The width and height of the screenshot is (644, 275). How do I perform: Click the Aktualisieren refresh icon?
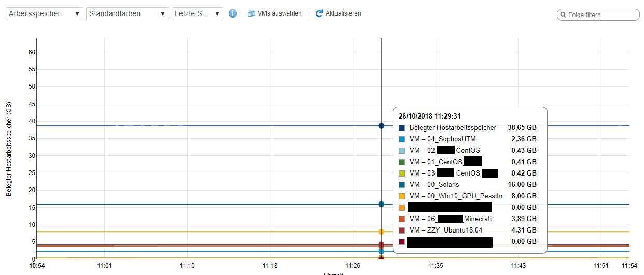319,13
